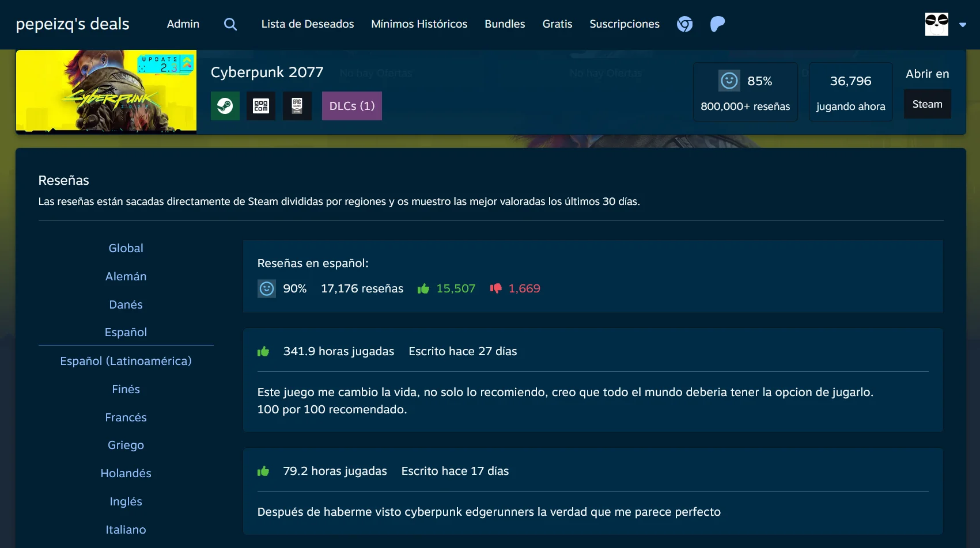980x548 pixels.
Task: Go to pepeizq's deals home
Action: 73,24
